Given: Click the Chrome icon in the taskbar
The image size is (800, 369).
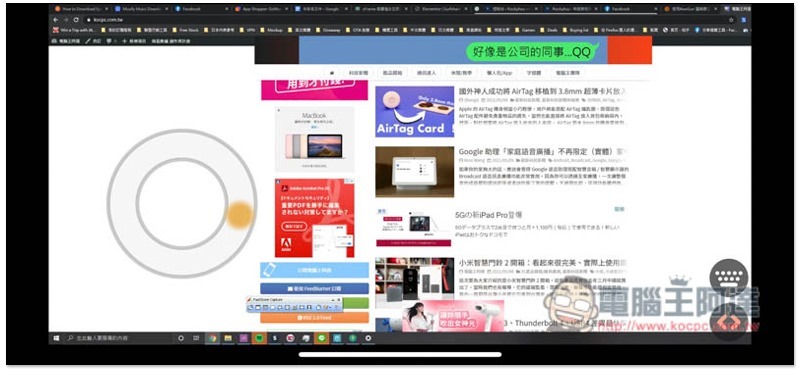Looking at the screenshot, I should [212, 338].
